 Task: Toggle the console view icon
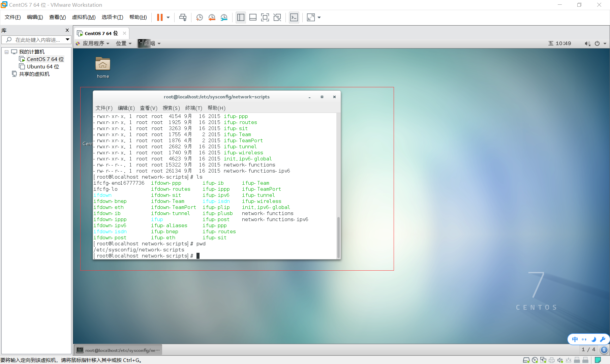tap(294, 17)
